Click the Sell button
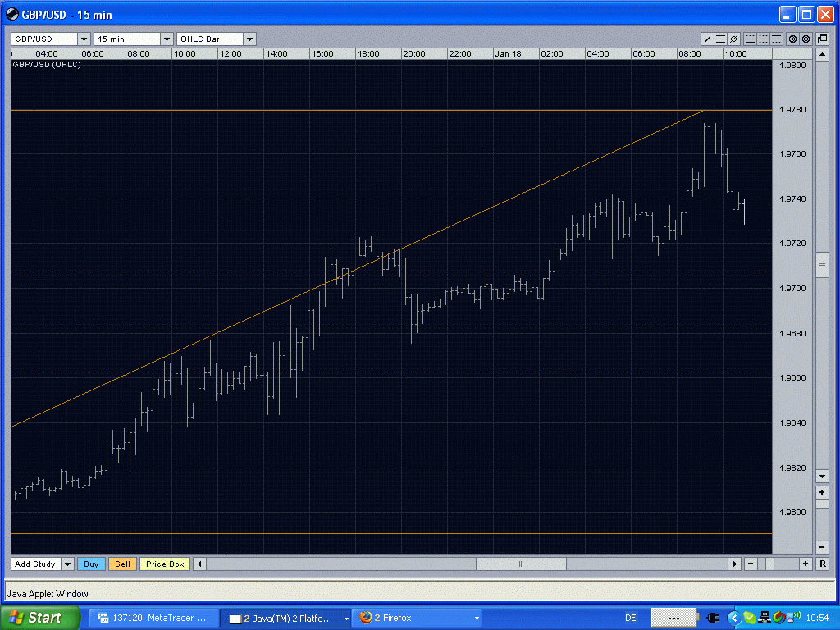The width and height of the screenshot is (840, 630). click(122, 564)
